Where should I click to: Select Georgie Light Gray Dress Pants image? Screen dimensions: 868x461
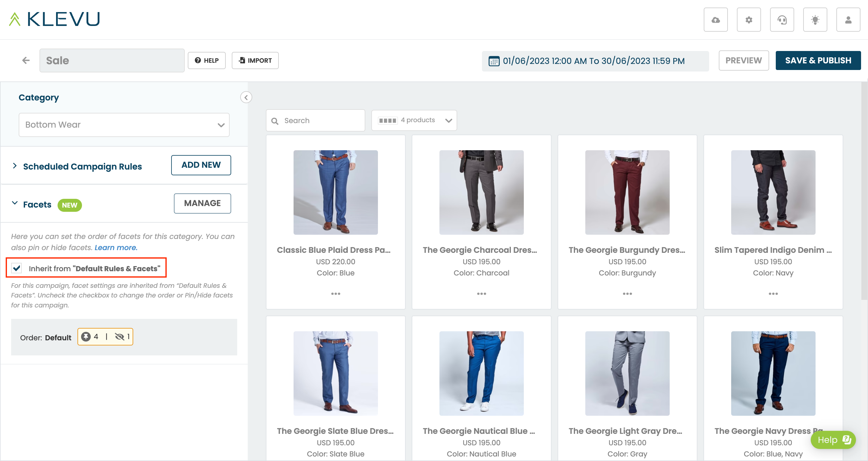point(627,374)
